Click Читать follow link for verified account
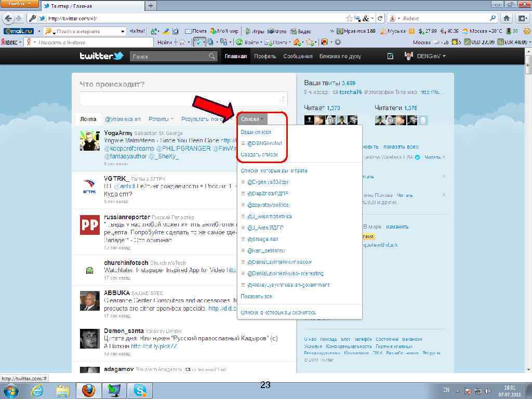The image size is (532, 399). click(x=432, y=157)
